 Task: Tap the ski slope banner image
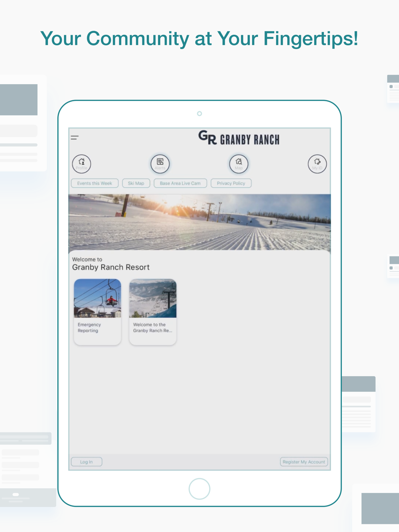pyautogui.click(x=199, y=222)
